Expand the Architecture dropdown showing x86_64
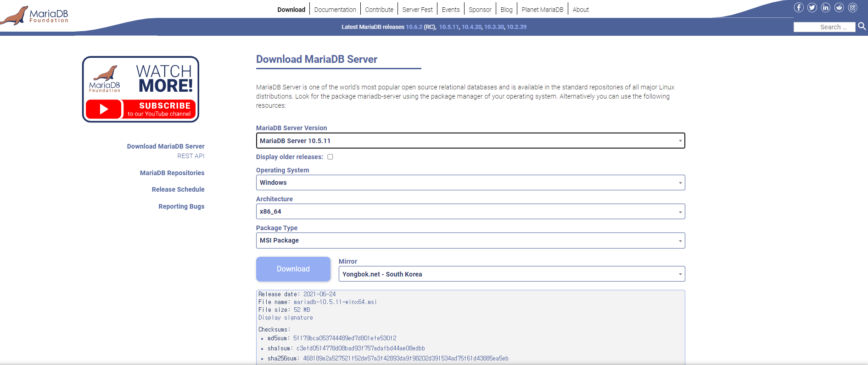The height and width of the screenshot is (365, 868). pos(470,211)
